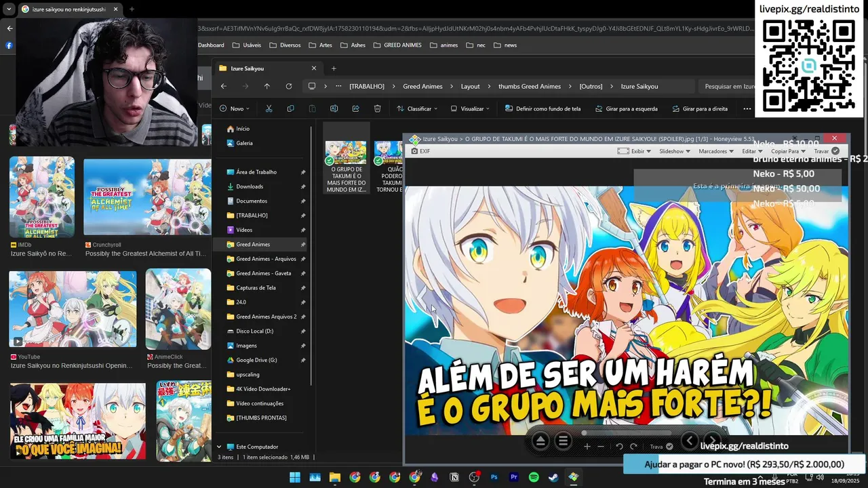Rotate image counterclockwise in Honeyview
The height and width of the screenshot is (488, 868).
coord(619,446)
